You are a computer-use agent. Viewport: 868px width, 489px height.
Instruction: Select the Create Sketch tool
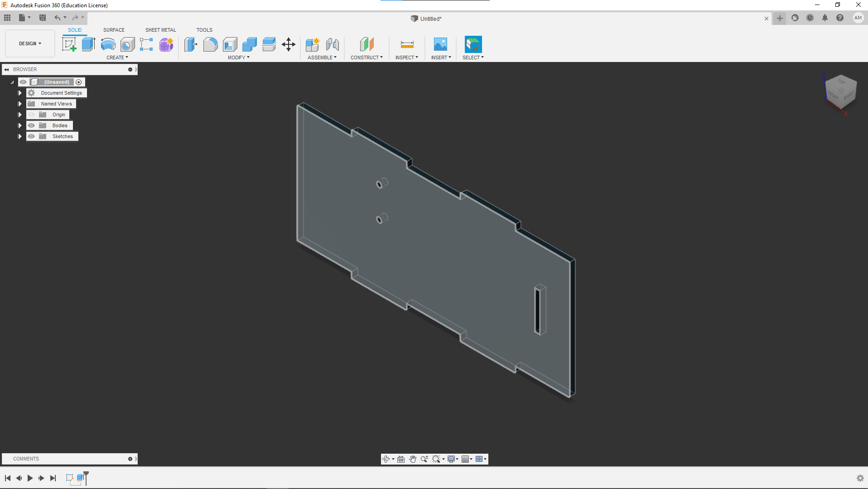[69, 44]
